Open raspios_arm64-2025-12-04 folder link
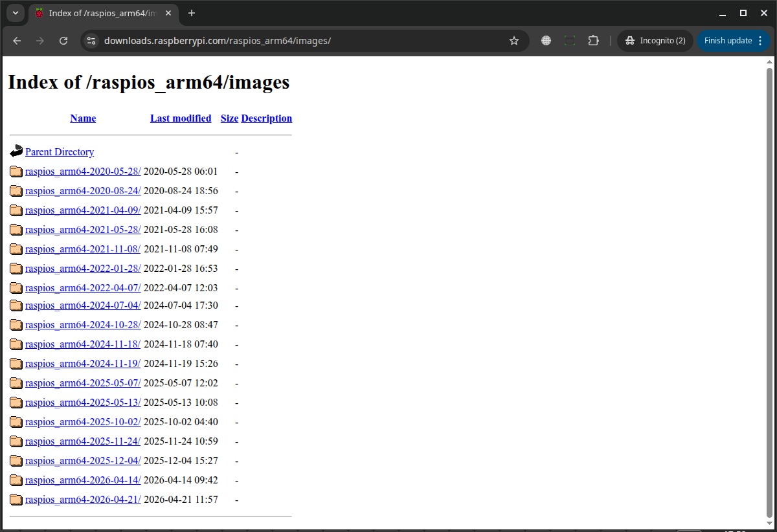 pyautogui.click(x=83, y=461)
